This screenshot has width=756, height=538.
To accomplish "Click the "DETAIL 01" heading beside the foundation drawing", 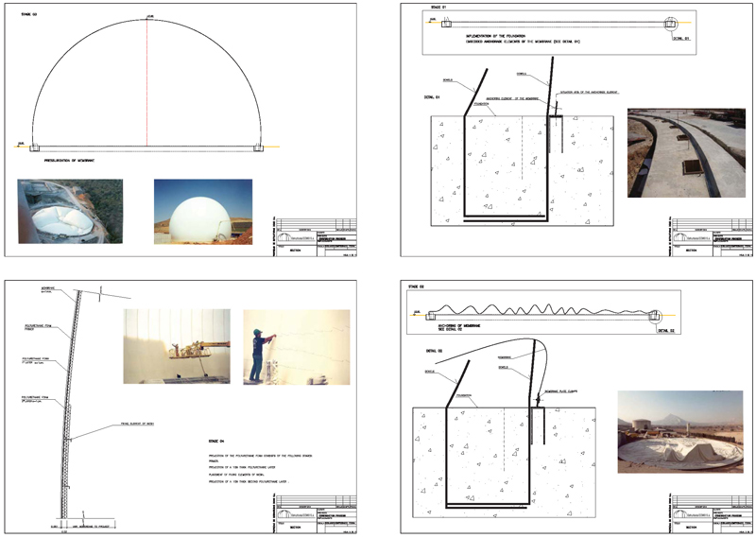I will tap(432, 97).
